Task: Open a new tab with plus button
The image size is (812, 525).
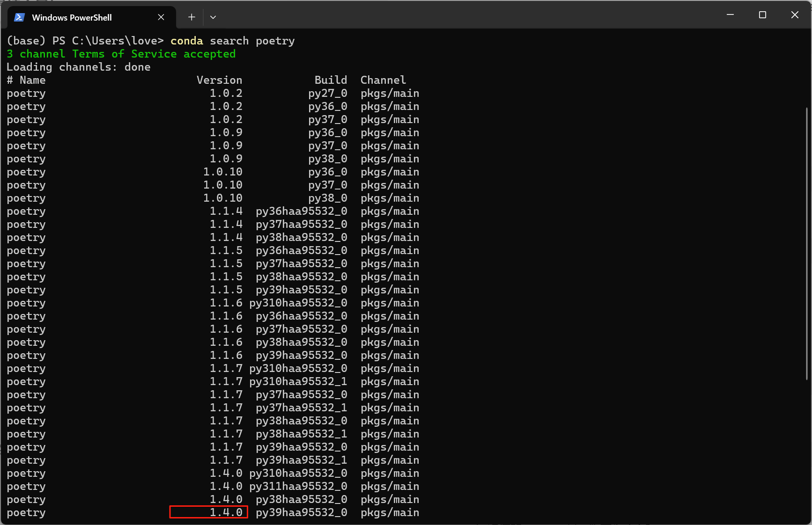Action: pos(192,17)
